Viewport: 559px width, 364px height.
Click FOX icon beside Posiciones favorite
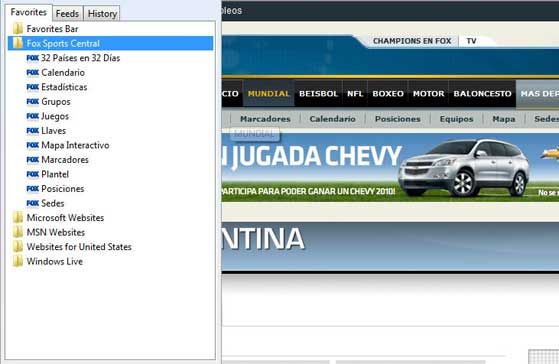tap(32, 189)
